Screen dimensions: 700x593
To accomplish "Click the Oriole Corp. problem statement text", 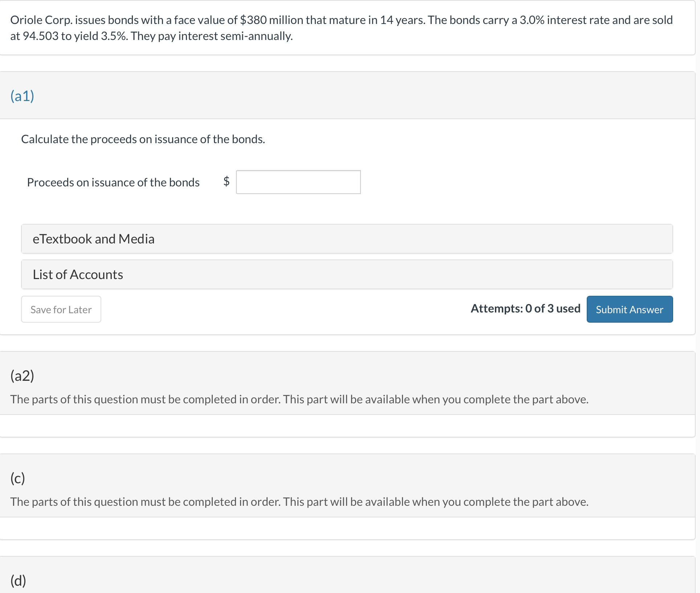I will pos(341,28).
